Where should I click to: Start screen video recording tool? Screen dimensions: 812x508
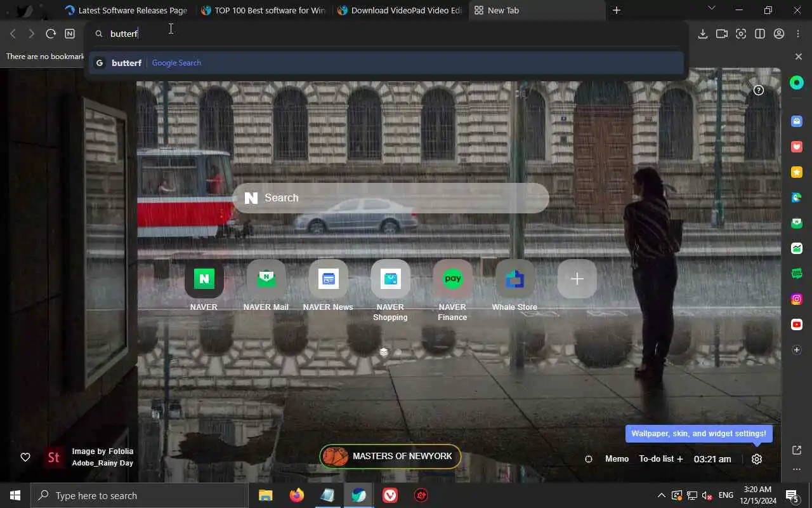pos(722,34)
